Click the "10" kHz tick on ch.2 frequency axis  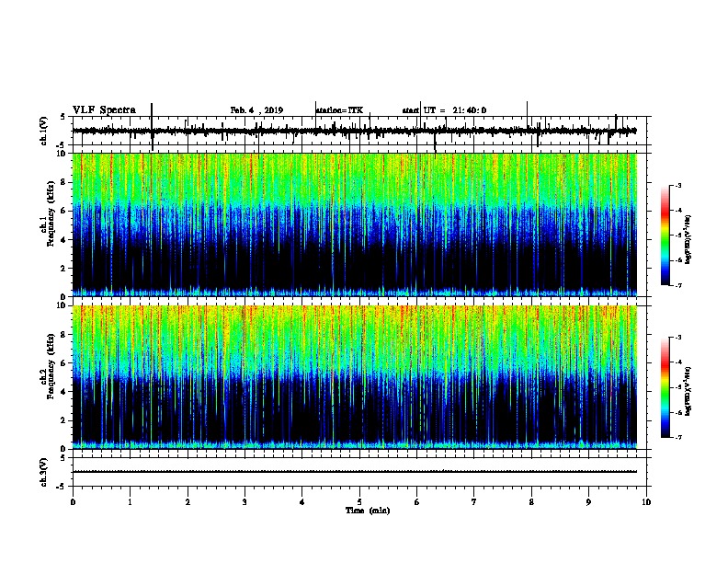[x=61, y=305]
